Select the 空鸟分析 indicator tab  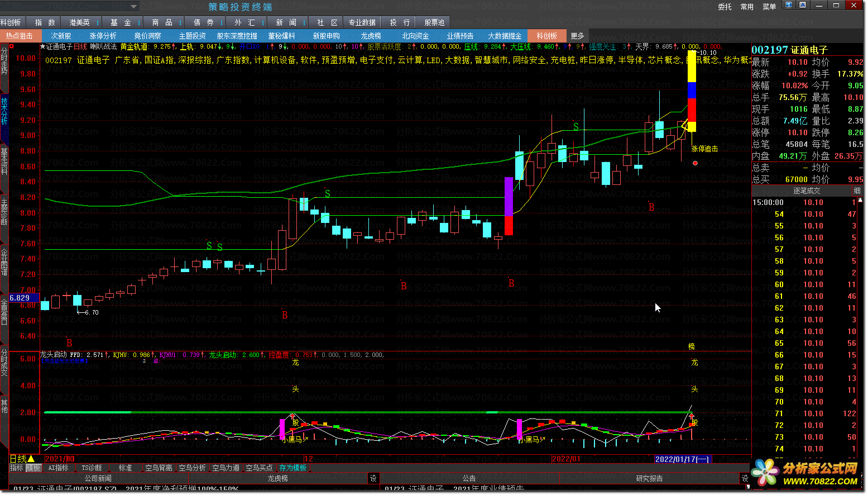(192, 468)
